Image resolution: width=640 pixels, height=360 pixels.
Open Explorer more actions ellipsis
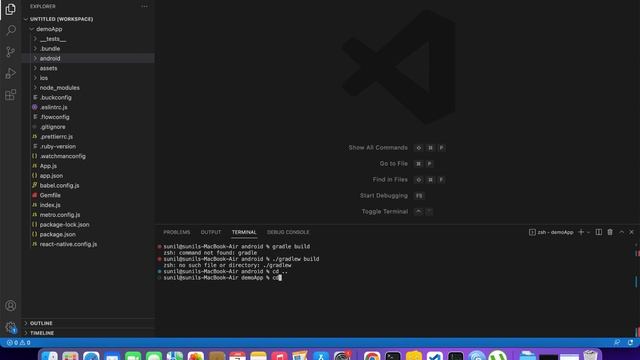[x=144, y=7]
